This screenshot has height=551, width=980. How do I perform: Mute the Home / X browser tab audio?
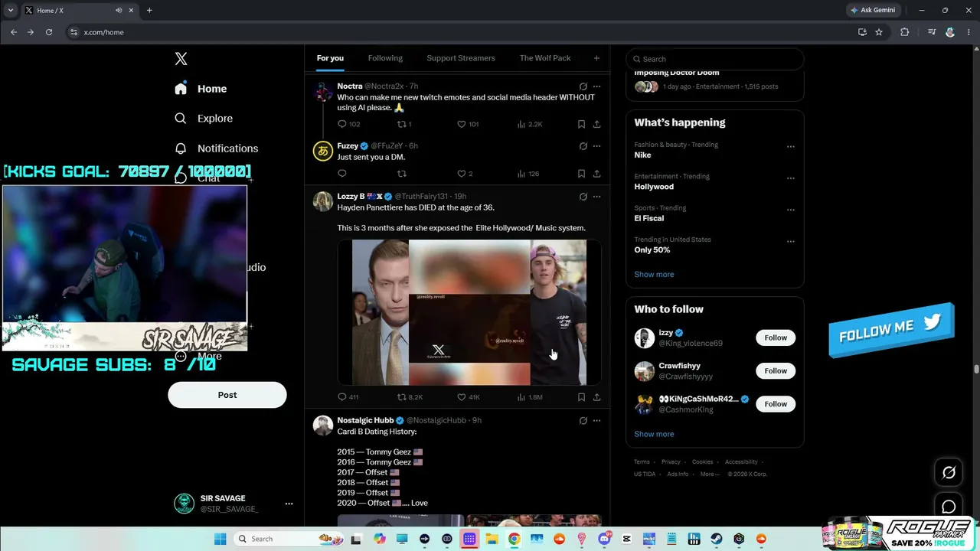(119, 10)
